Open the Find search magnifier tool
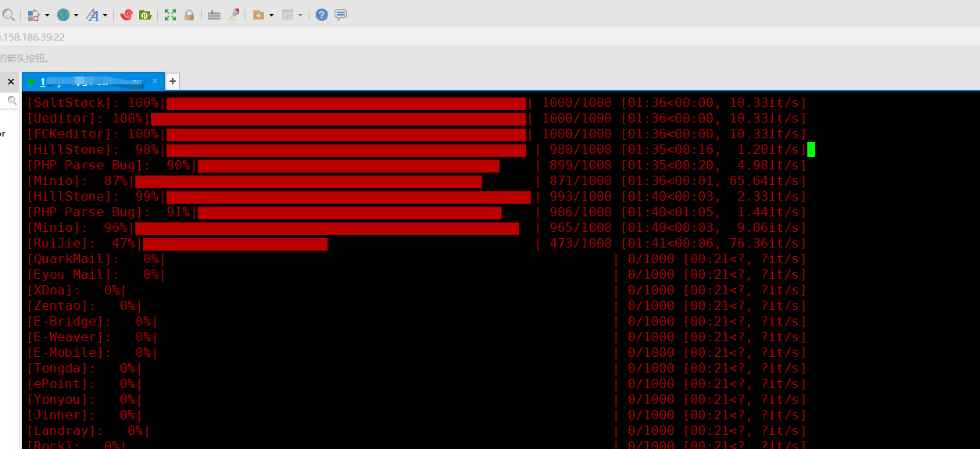 pyautogui.click(x=8, y=15)
